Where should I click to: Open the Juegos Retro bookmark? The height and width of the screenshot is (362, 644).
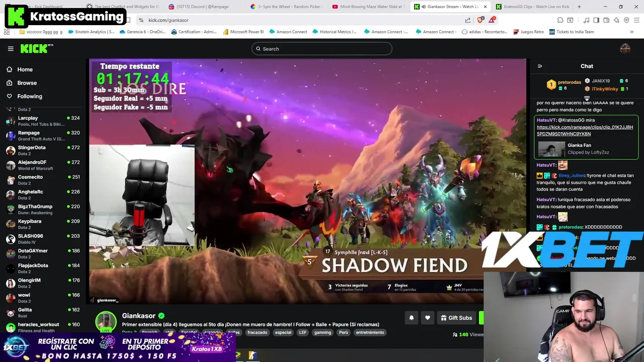(528, 32)
